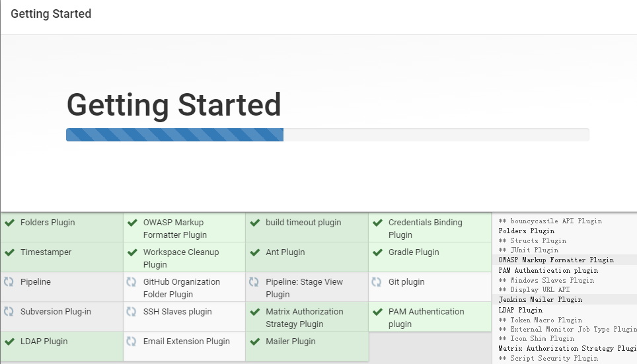Click the large Getting Started heading
Viewport: 637px width, 364px height.
tap(174, 105)
